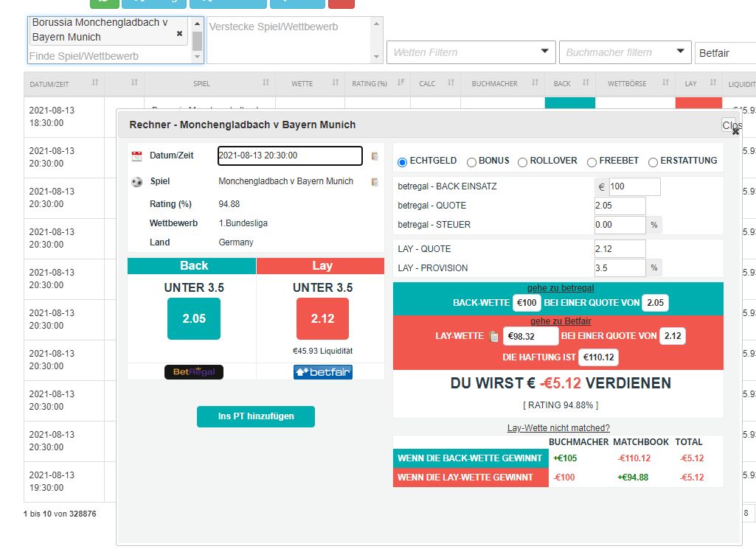
Task: Click teal Back odds 2.05 box
Action: coord(194,319)
